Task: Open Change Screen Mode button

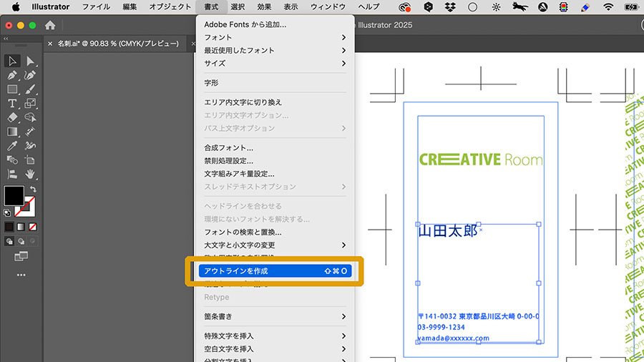Action: point(21,257)
